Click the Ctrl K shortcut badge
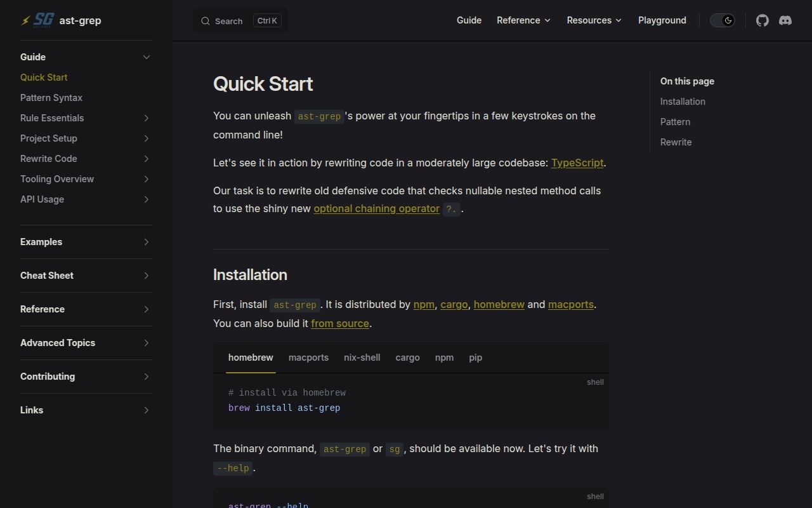Image resolution: width=812 pixels, height=508 pixels. coord(267,20)
